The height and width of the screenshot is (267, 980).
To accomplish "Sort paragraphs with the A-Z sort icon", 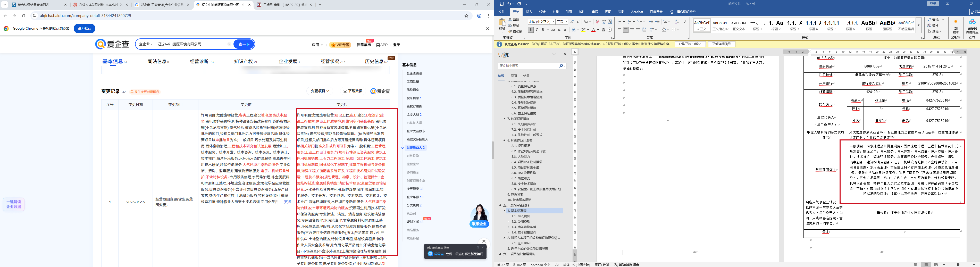I will click(677, 22).
